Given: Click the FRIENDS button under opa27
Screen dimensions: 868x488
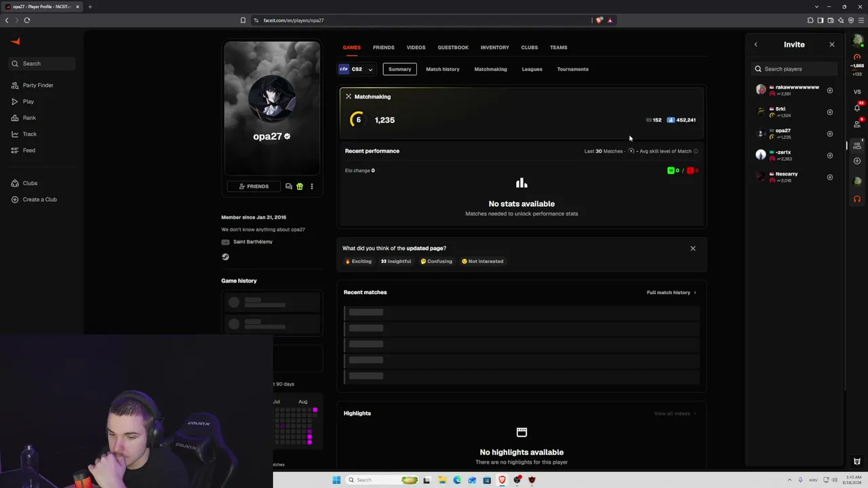Looking at the screenshot, I should coord(254,186).
